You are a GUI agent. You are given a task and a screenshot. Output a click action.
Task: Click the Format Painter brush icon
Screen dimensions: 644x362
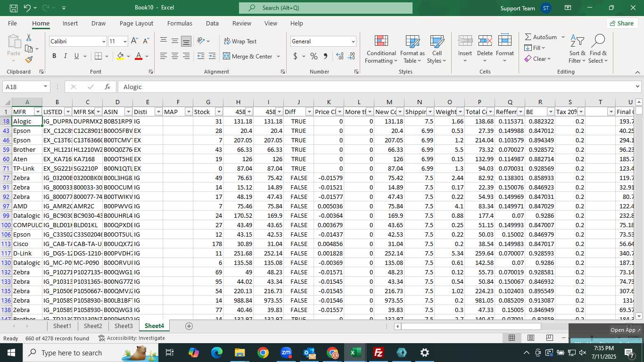click(29, 59)
